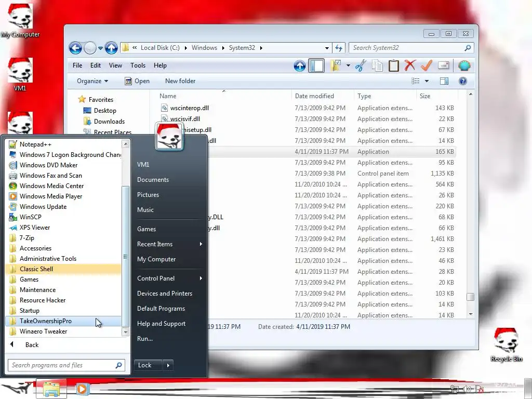
Task: Click the Paste clipboard icon in Explorer toolbar
Action: pos(394,65)
